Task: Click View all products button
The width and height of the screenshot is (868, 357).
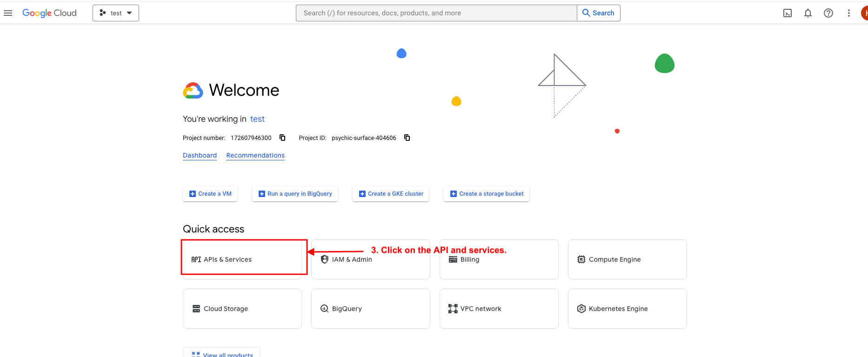Action: (222, 353)
